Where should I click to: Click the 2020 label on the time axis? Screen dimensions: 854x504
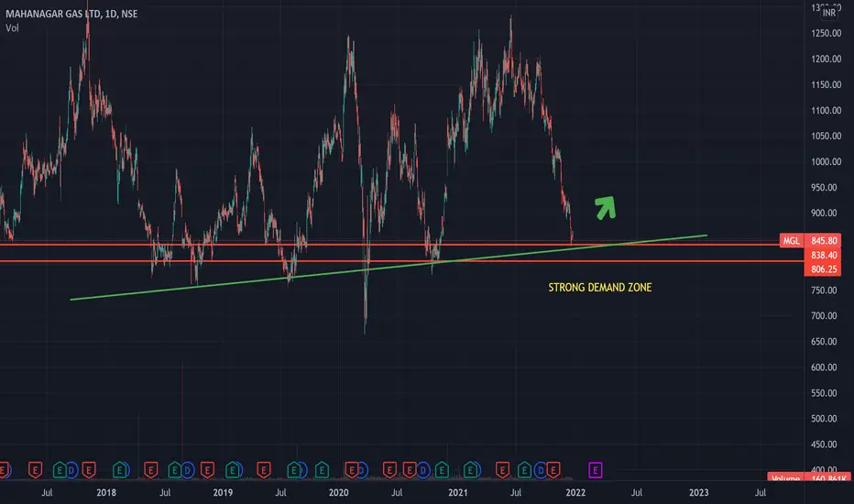[x=339, y=493]
